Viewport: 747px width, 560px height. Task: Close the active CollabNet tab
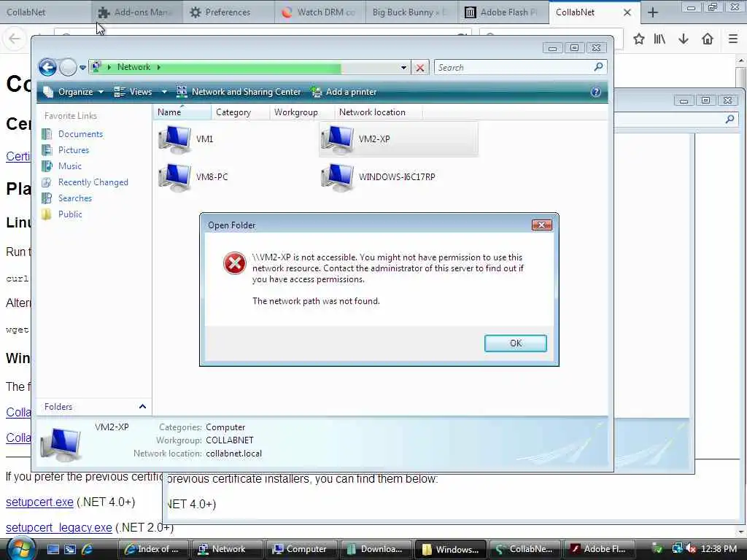coord(627,12)
